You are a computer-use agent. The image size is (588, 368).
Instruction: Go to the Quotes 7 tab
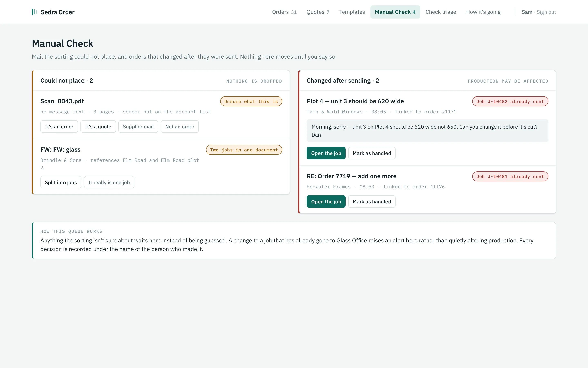[x=318, y=12]
